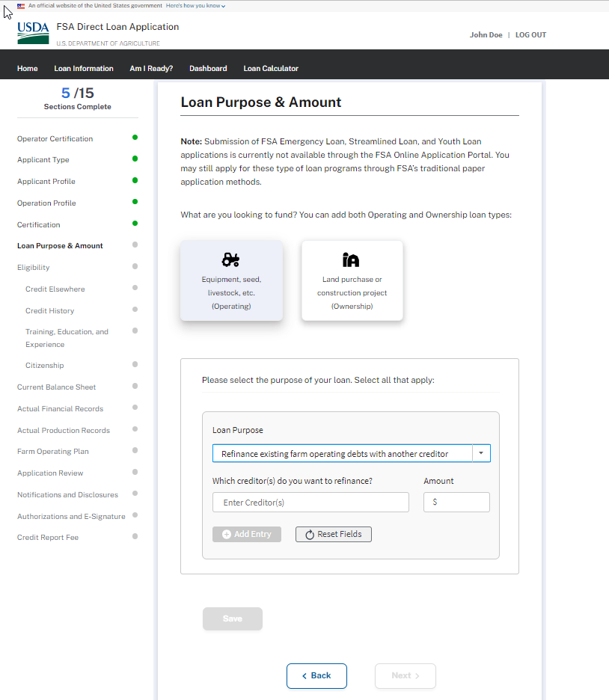The image size is (609, 700).
Task: Open Current Balance Sheet section
Action: [x=56, y=387]
